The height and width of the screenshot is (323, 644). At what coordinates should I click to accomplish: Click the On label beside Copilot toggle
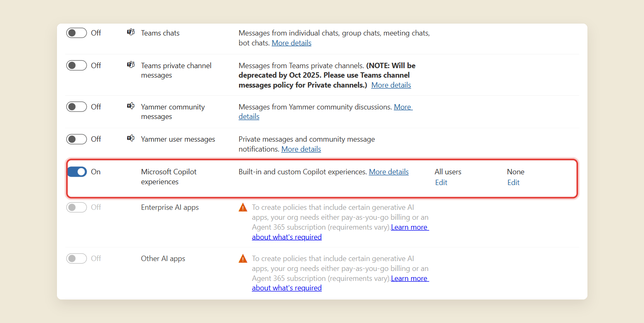pos(96,172)
